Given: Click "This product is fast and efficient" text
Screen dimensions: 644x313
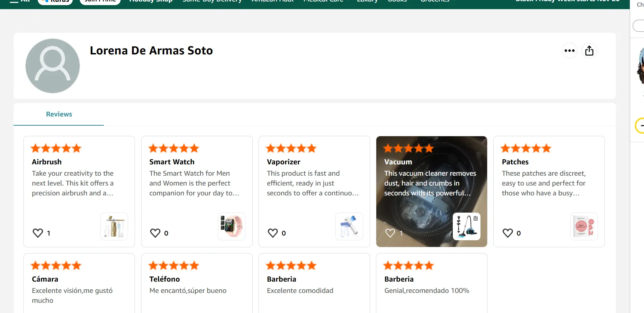Looking at the screenshot, I should click(x=313, y=183).
